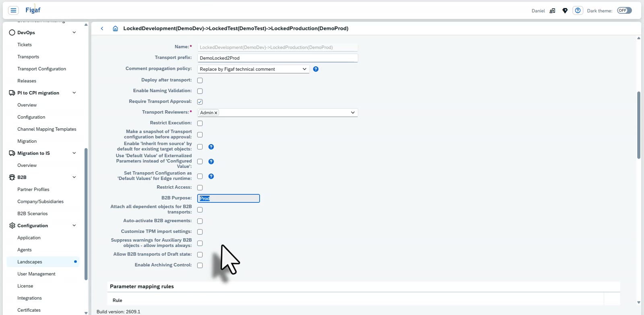Enable Deploy after transport checkbox
The width and height of the screenshot is (644, 315).
[x=200, y=80]
